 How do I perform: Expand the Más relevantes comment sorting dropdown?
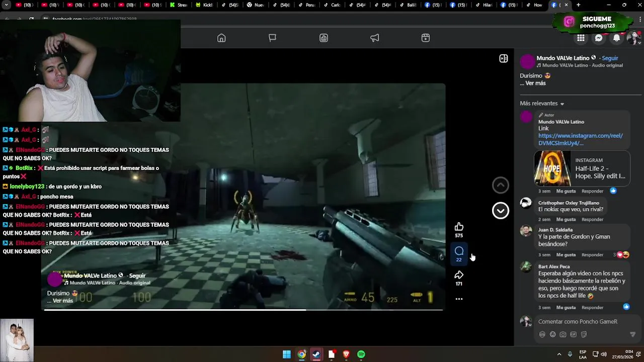pyautogui.click(x=542, y=104)
